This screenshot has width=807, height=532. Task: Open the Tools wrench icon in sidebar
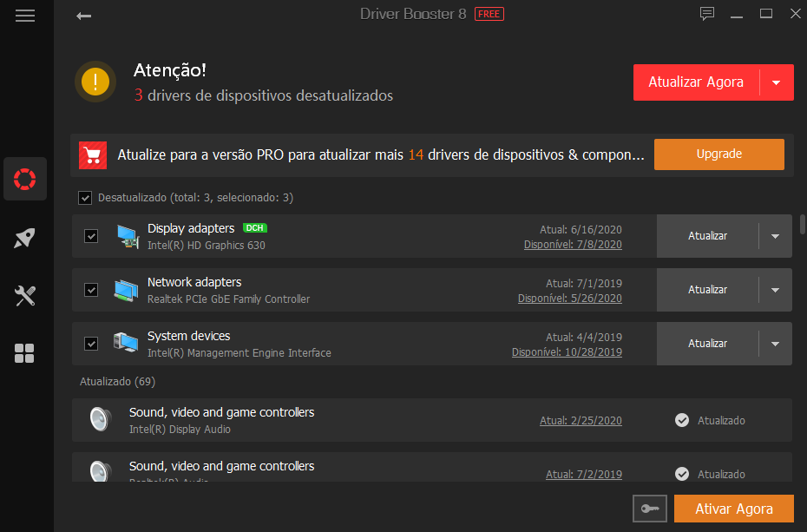[x=25, y=296]
